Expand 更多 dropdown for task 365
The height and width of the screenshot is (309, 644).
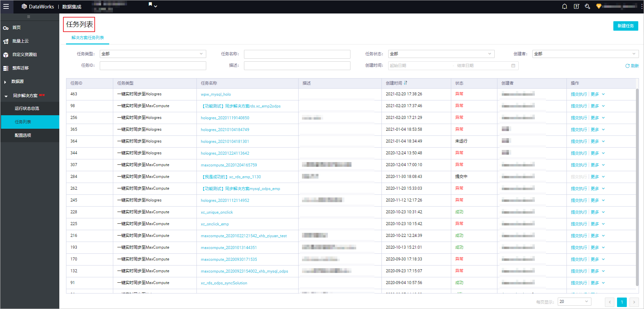tap(598, 130)
